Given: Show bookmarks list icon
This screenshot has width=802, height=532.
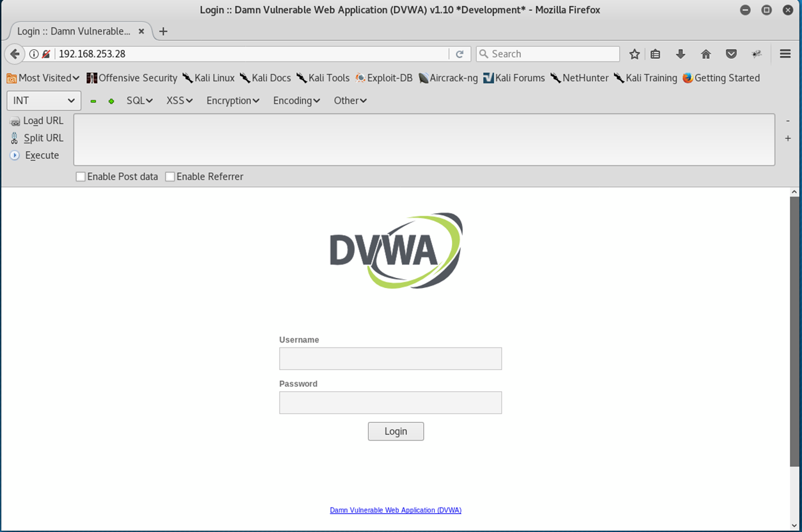Looking at the screenshot, I should 655,54.
